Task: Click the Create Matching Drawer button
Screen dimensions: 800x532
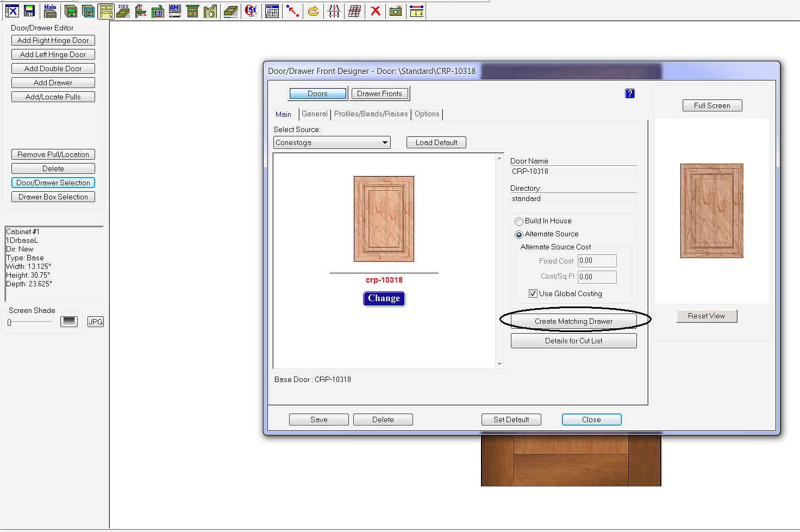Action: pos(573,321)
